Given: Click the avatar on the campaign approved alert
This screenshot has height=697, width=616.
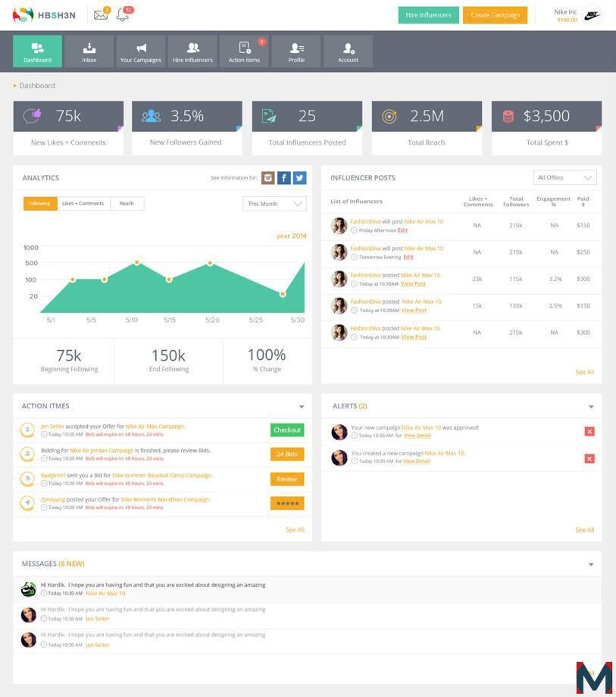Looking at the screenshot, I should pos(339,432).
